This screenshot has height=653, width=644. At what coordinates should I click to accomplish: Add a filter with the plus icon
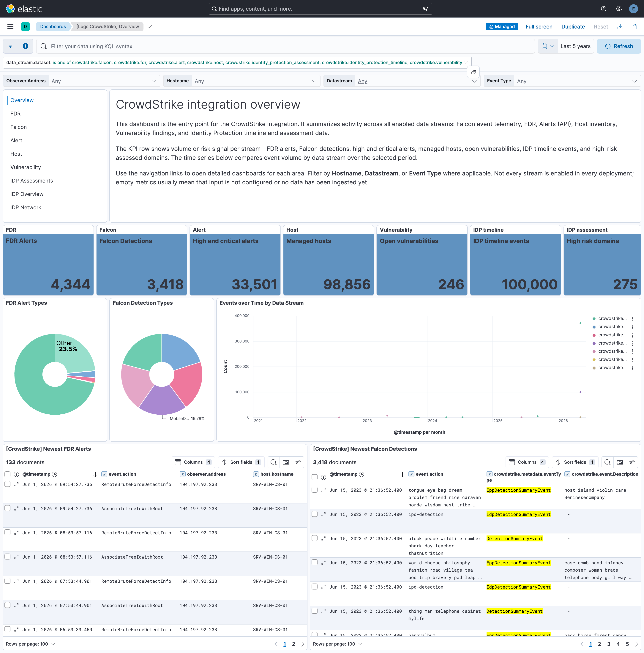coord(25,46)
